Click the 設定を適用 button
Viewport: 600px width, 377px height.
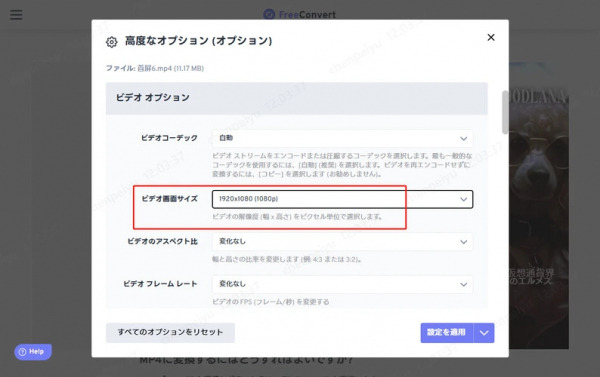(x=447, y=333)
